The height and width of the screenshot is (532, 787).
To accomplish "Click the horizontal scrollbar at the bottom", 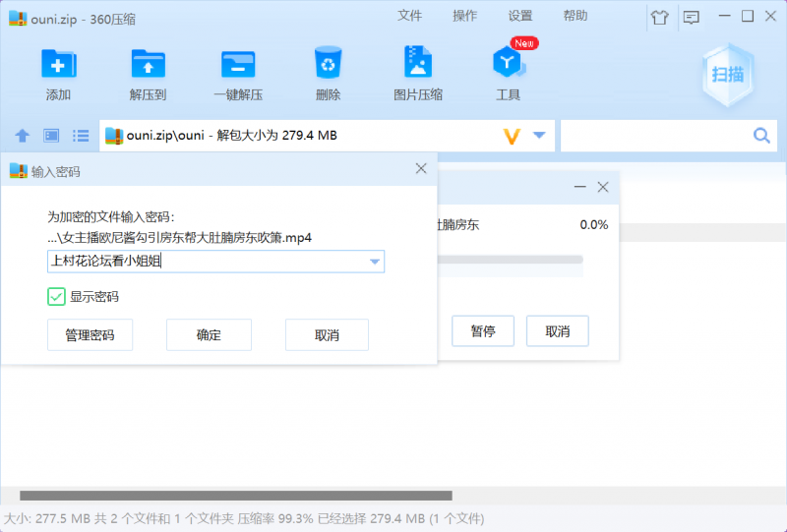I will pyautogui.click(x=236, y=496).
